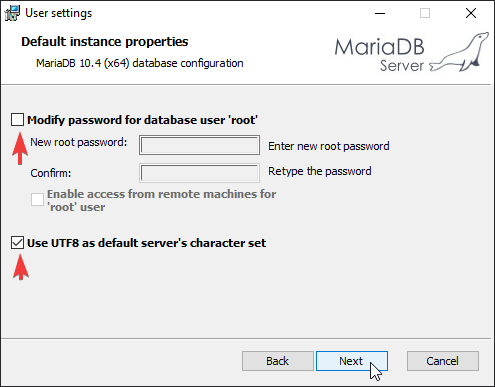495x387 pixels.
Task: Click the installer icon in title bar
Action: click(x=12, y=13)
